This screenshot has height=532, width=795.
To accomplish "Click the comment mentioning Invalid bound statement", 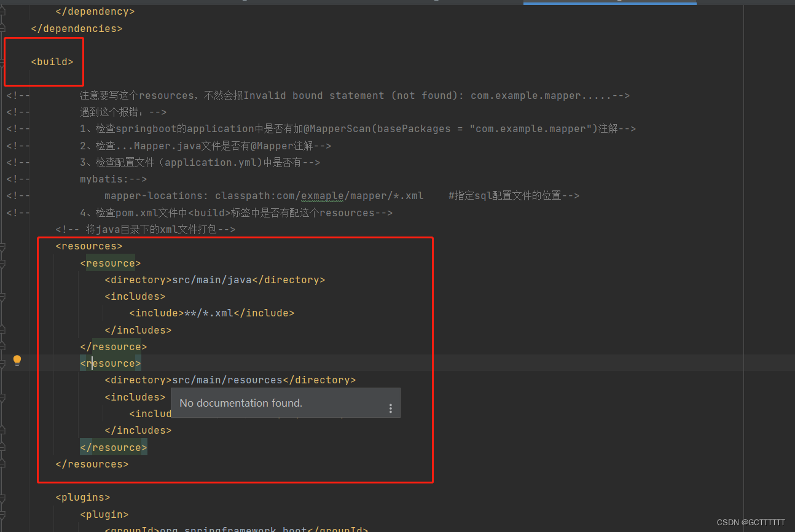I will (354, 95).
